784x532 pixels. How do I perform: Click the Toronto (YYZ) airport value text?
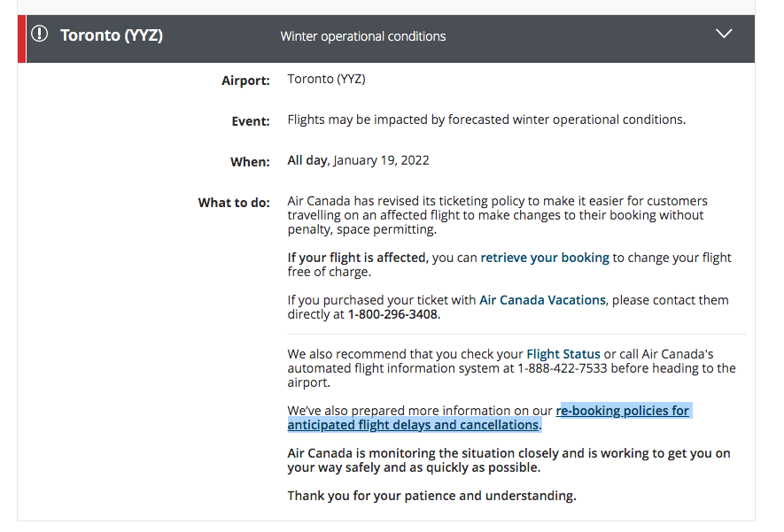point(327,80)
